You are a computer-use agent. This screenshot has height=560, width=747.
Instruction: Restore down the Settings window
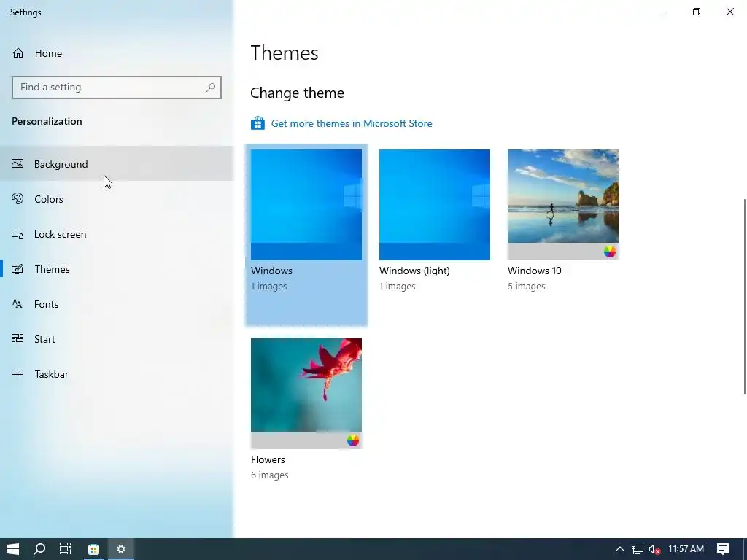[x=697, y=12]
